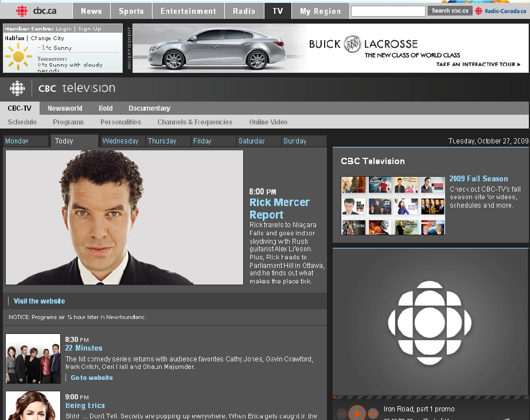The height and width of the screenshot is (420, 530).
Task: Click the CBC Television header logo
Action: click(62, 88)
